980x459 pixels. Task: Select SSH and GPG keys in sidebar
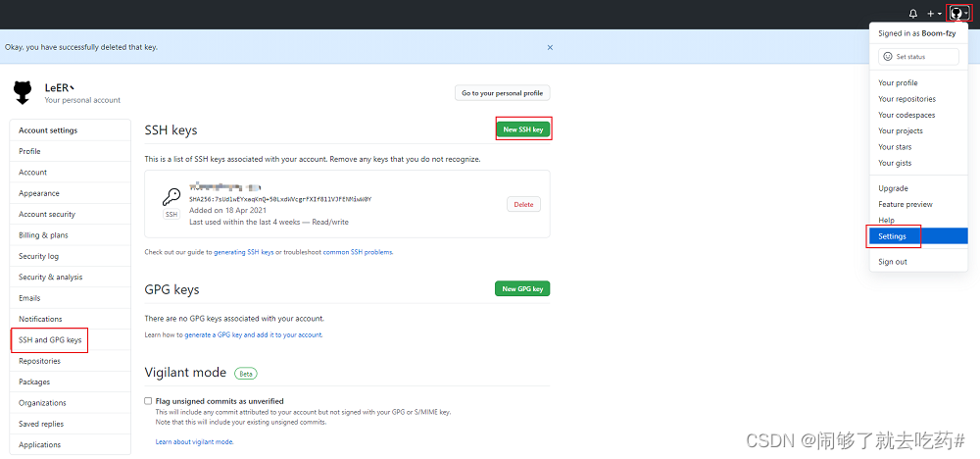point(70,340)
